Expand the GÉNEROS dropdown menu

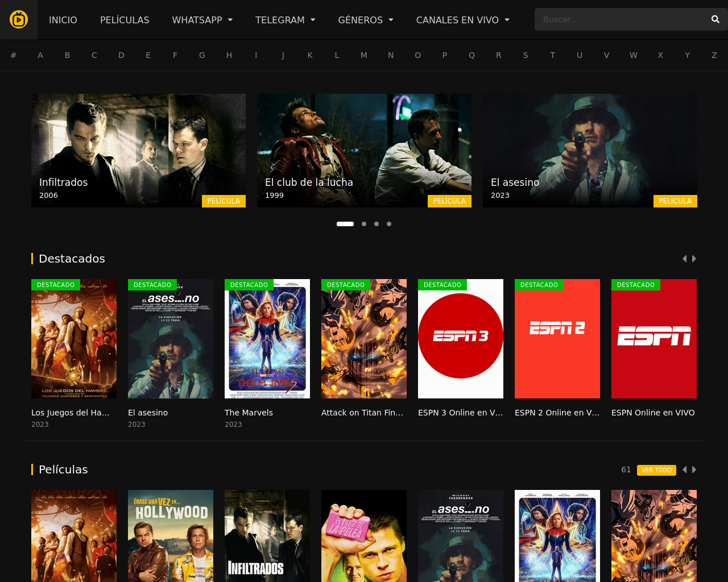366,20
